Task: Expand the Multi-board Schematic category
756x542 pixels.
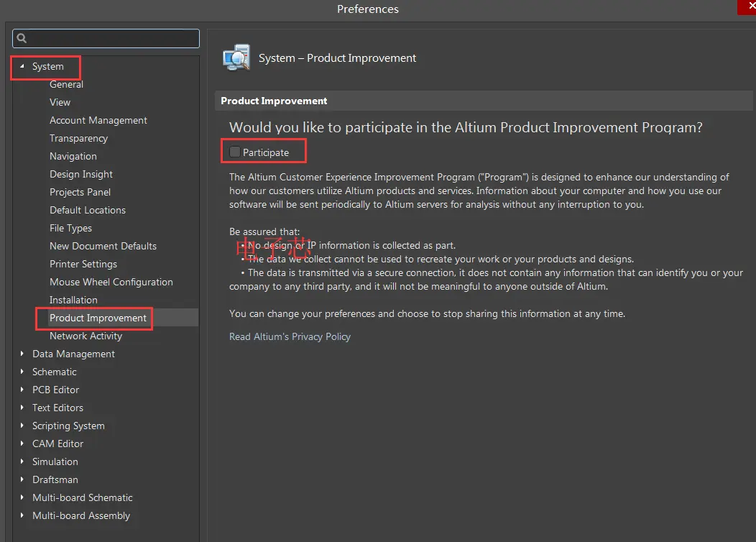Action: click(x=22, y=497)
